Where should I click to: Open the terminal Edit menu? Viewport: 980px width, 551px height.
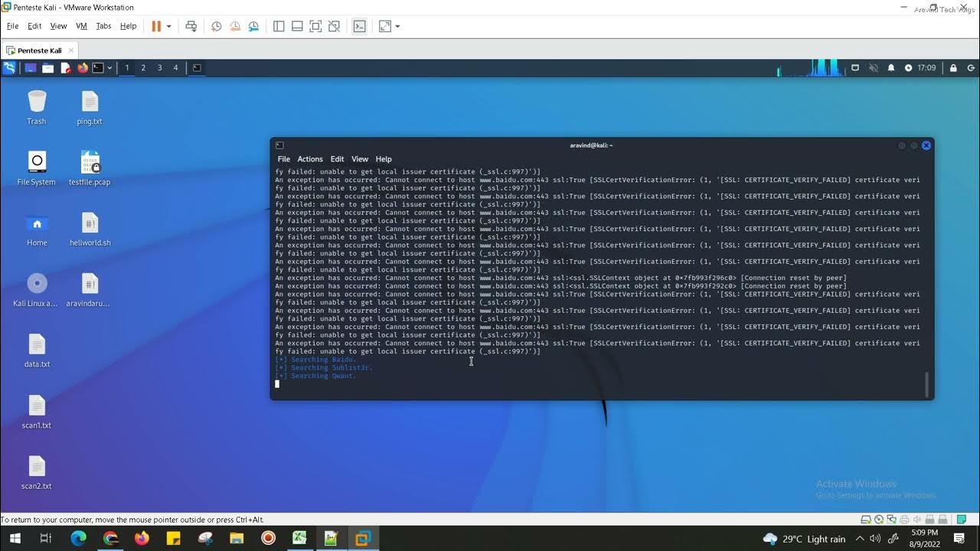[337, 159]
